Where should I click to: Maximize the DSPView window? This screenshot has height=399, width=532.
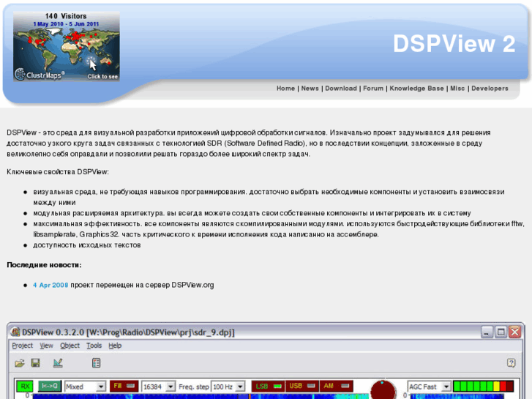[x=501, y=332]
